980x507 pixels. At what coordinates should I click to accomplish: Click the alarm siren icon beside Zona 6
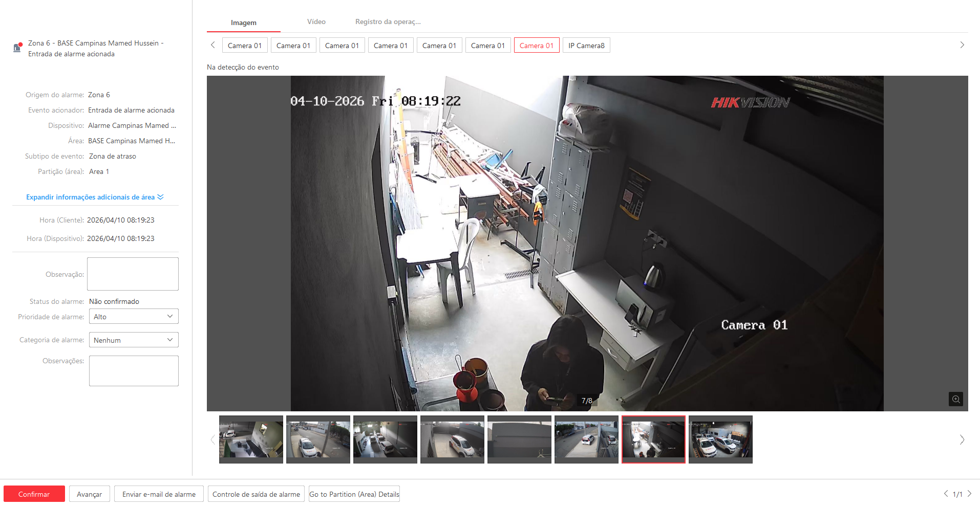click(x=17, y=48)
